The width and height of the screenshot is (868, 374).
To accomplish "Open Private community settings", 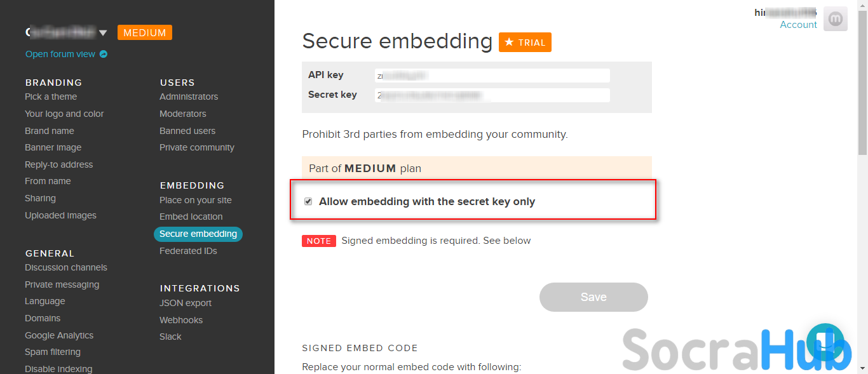I will click(x=197, y=147).
